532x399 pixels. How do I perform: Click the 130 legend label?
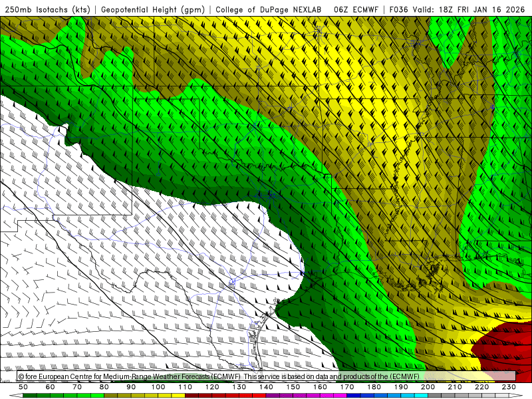239,387
